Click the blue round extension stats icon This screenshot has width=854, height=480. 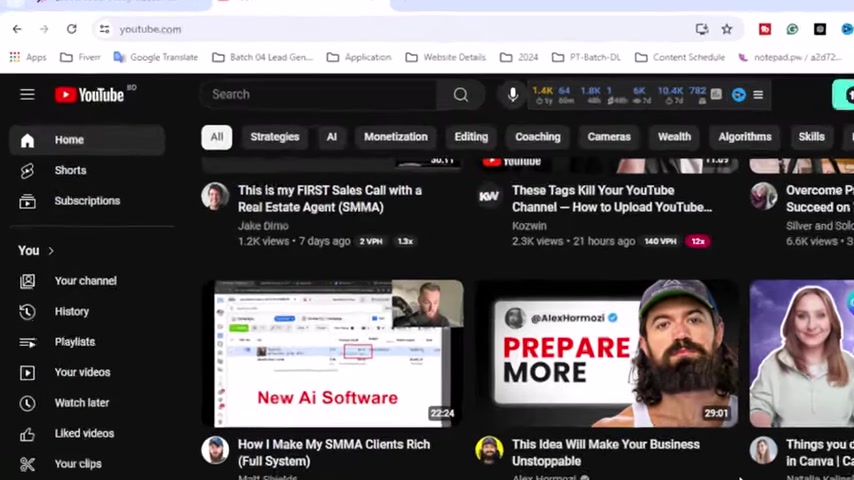click(x=739, y=95)
